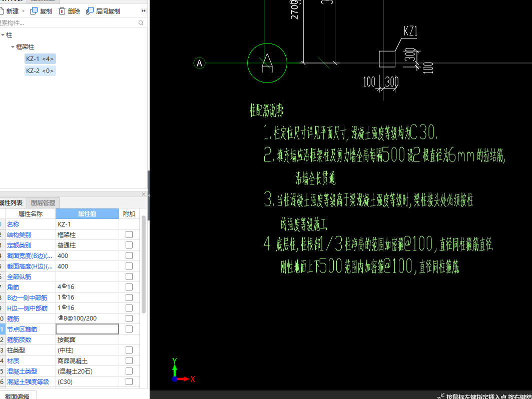The image size is (532, 399).
Task: Toggle the 定额类别 附加 checkbox
Action: click(x=129, y=245)
